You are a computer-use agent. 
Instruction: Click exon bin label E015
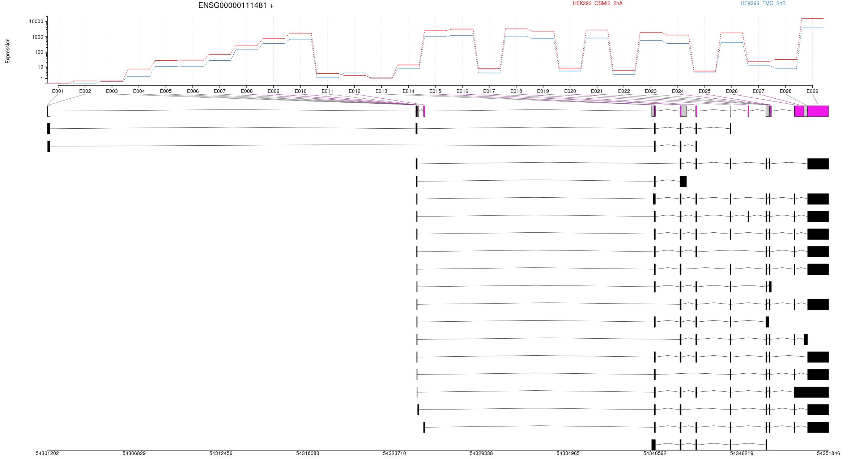435,91
